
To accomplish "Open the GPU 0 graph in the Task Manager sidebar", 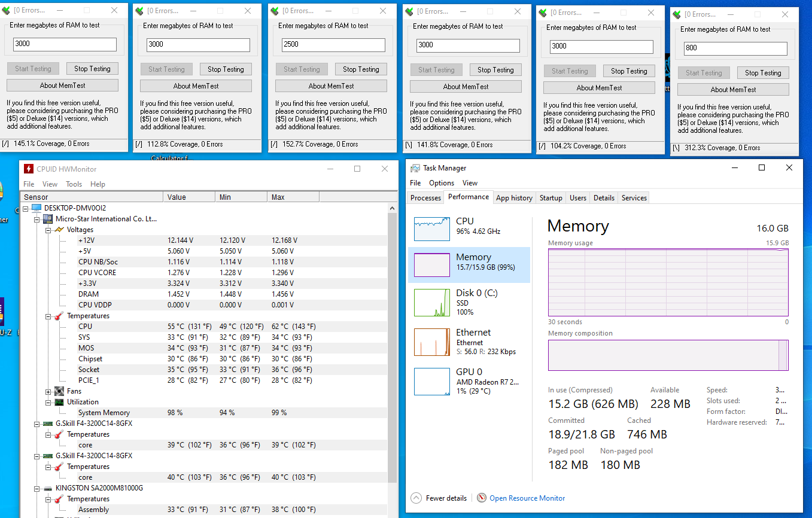I will pos(431,382).
